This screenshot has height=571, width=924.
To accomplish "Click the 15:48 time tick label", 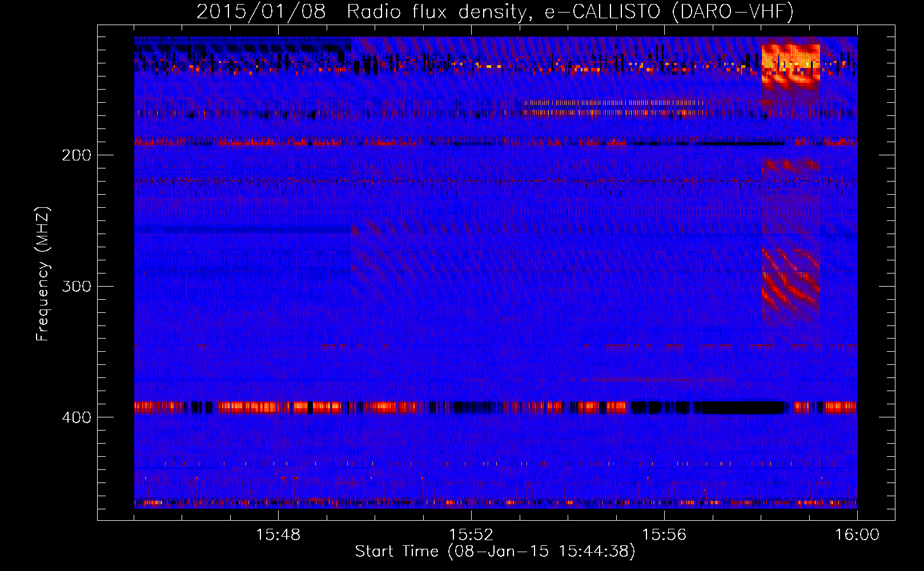I will tap(278, 535).
